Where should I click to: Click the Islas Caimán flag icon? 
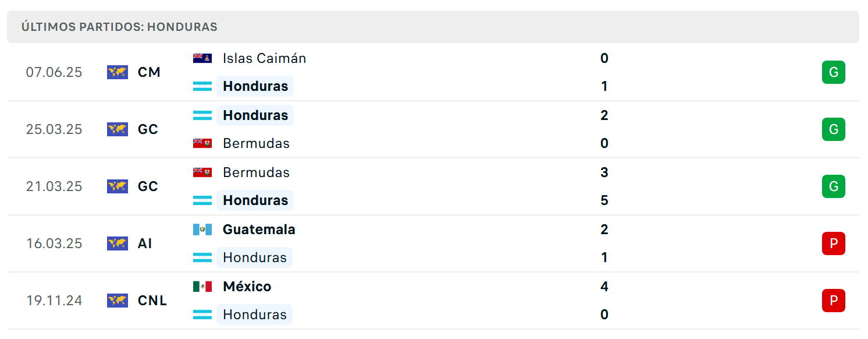tap(202, 58)
